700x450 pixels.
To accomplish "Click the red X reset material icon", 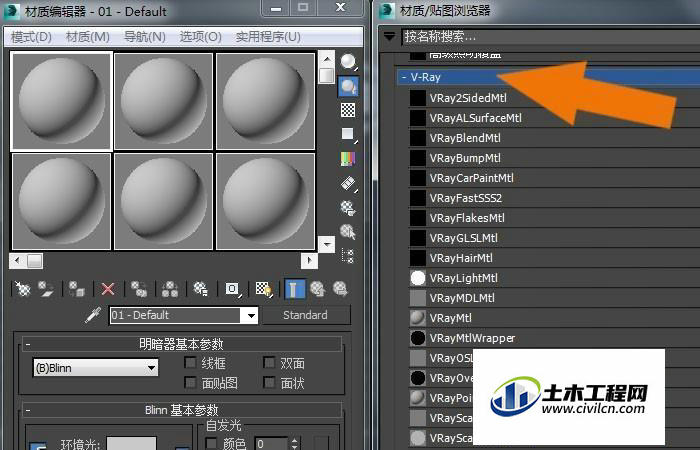I will [108, 289].
